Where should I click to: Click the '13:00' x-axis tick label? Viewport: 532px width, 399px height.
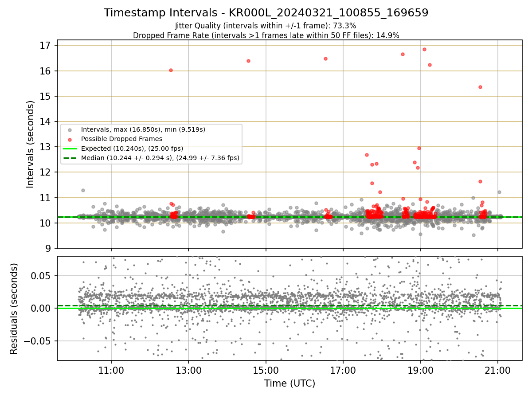click(188, 371)
